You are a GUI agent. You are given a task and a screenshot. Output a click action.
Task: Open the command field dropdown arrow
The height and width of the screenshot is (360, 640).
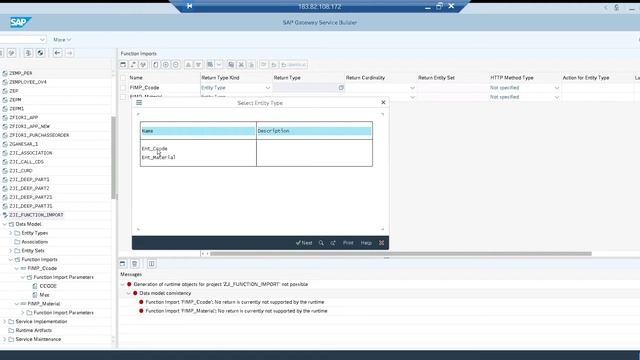(x=42, y=40)
